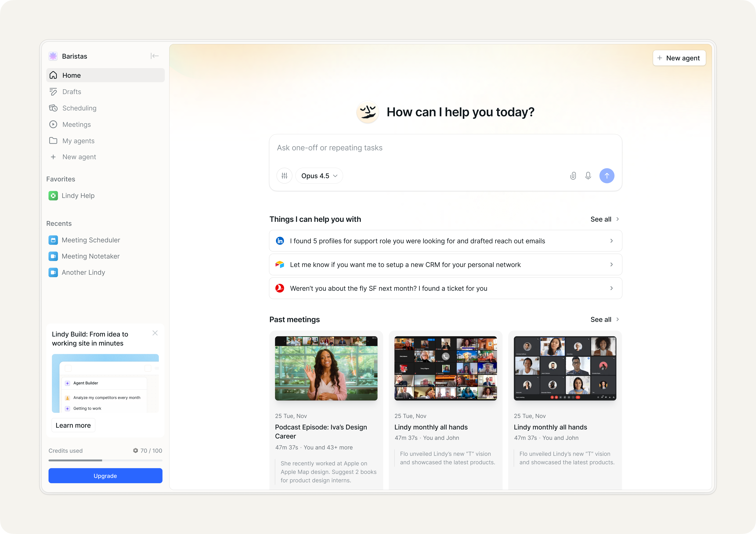756x534 pixels.
Task: Click Podcast Episode: Iva's Design Career title
Action: tap(321, 432)
